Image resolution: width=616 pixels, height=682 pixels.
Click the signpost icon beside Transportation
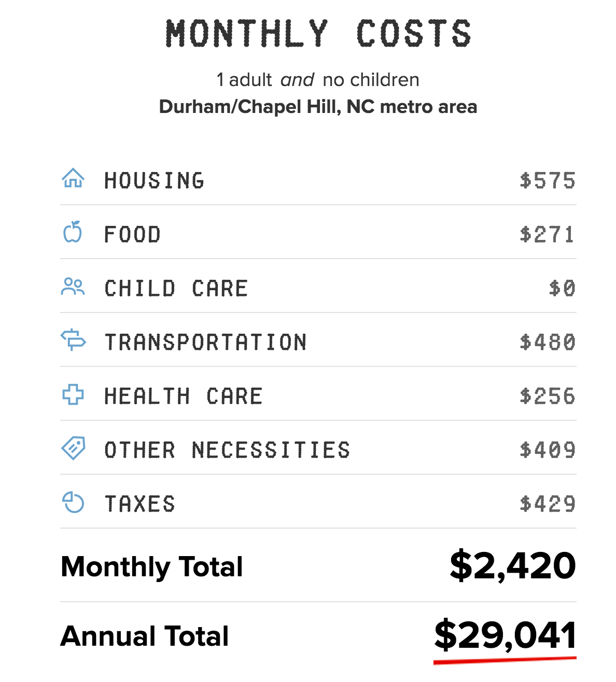coord(73,340)
